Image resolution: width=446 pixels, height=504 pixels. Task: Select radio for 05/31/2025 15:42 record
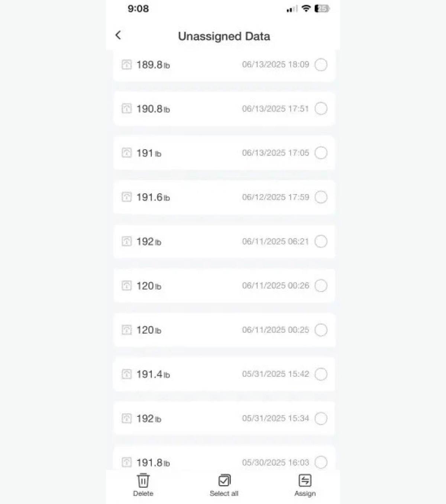pos(321,374)
